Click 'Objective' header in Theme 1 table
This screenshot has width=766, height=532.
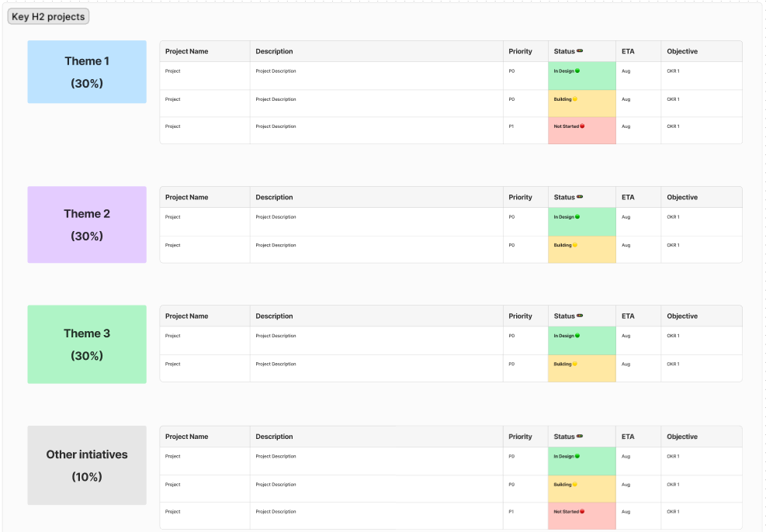pos(682,51)
